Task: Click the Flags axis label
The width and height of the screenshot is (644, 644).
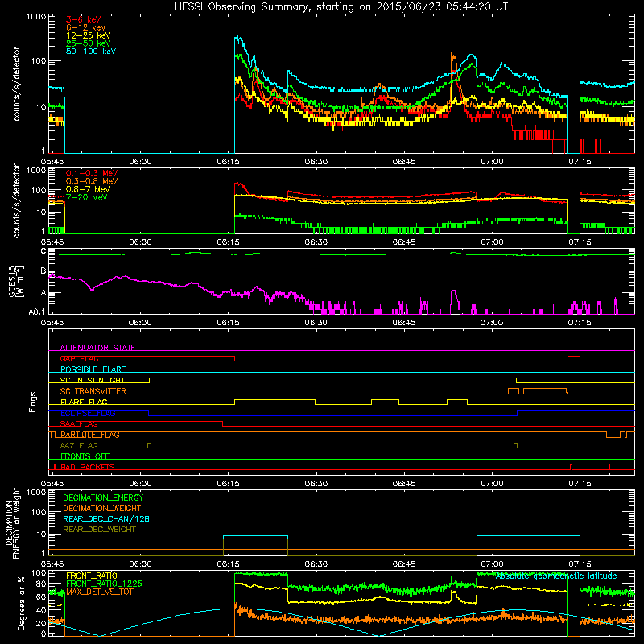Action: pyautogui.click(x=32, y=402)
